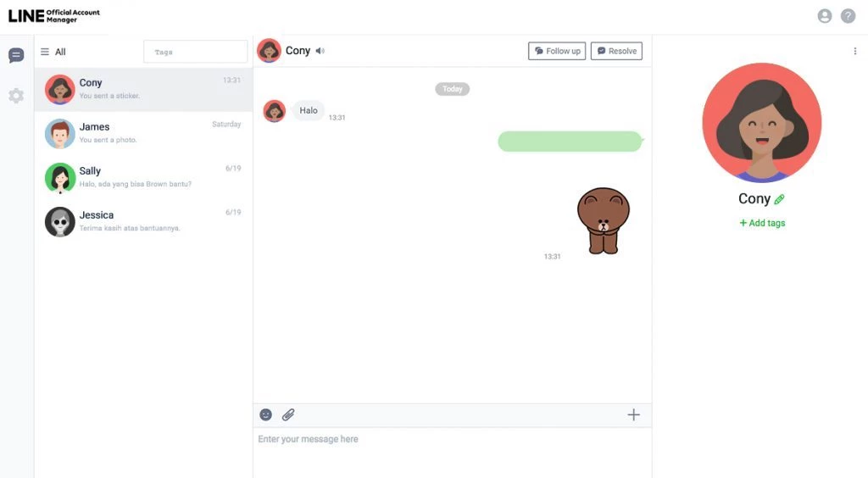
Task: Mark the chat as Follow up
Action: 557,51
